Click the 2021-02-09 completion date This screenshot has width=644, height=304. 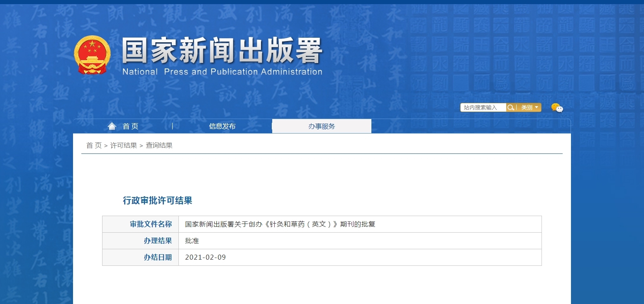pyautogui.click(x=205, y=258)
